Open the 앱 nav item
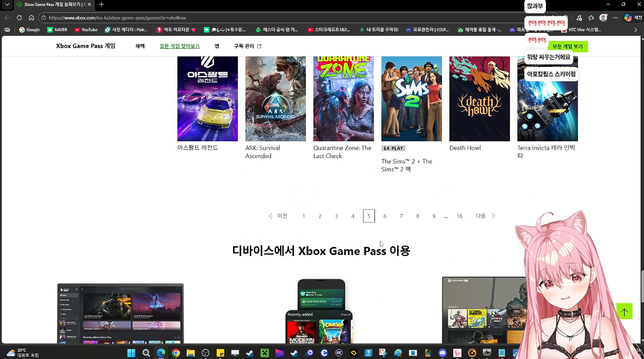This screenshot has width=644, height=359. (217, 46)
